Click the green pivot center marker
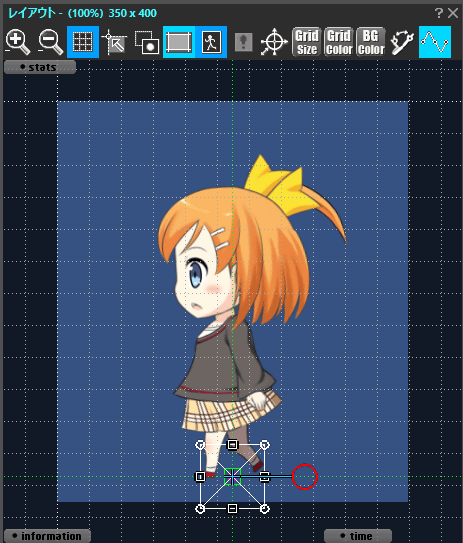 pos(232,477)
